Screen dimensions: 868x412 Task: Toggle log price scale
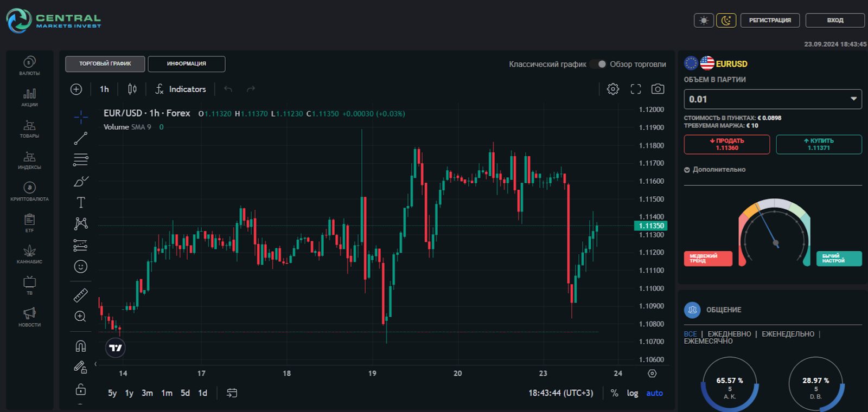tap(633, 393)
